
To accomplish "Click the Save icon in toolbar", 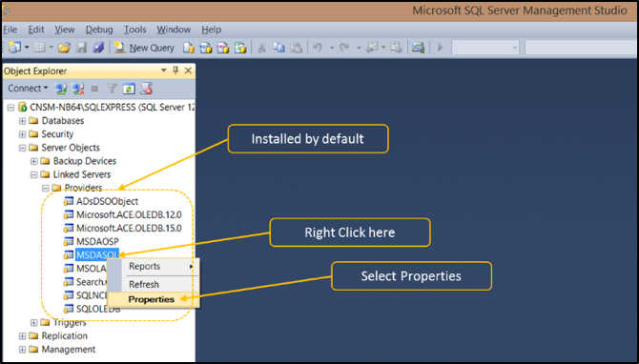I will (81, 48).
